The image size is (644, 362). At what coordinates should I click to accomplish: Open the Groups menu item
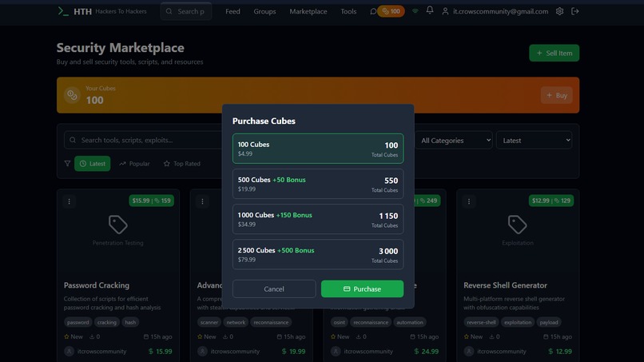pos(264,11)
